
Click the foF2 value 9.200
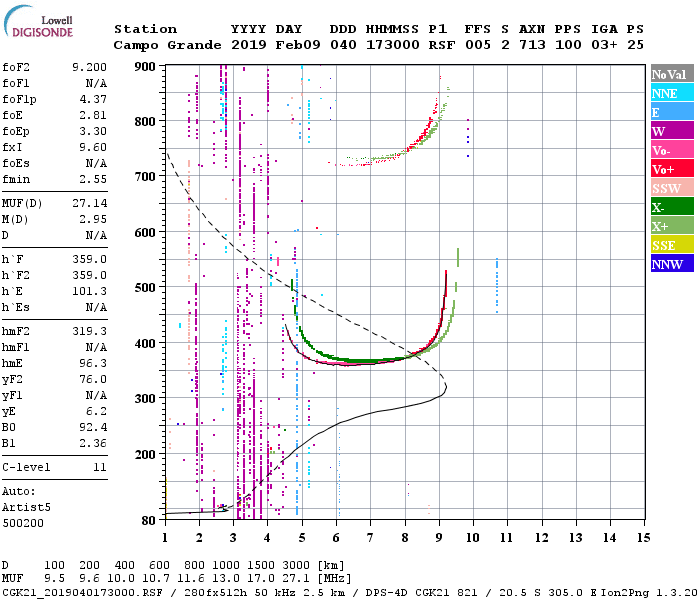[x=89, y=67]
